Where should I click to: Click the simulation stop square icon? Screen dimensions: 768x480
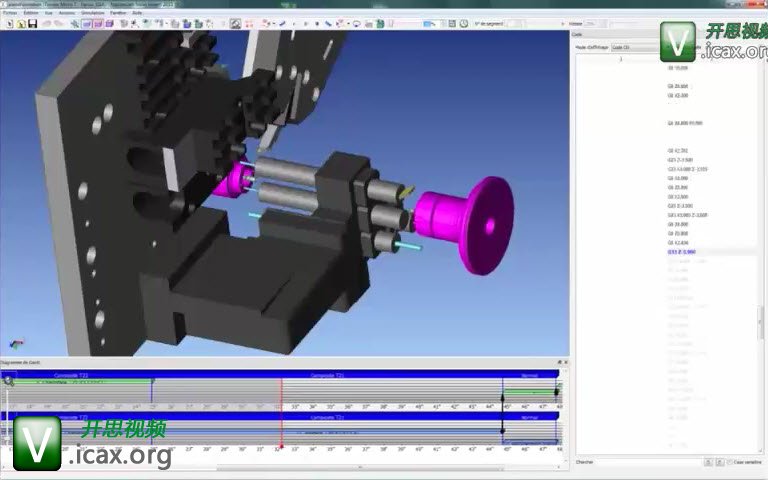point(317,24)
